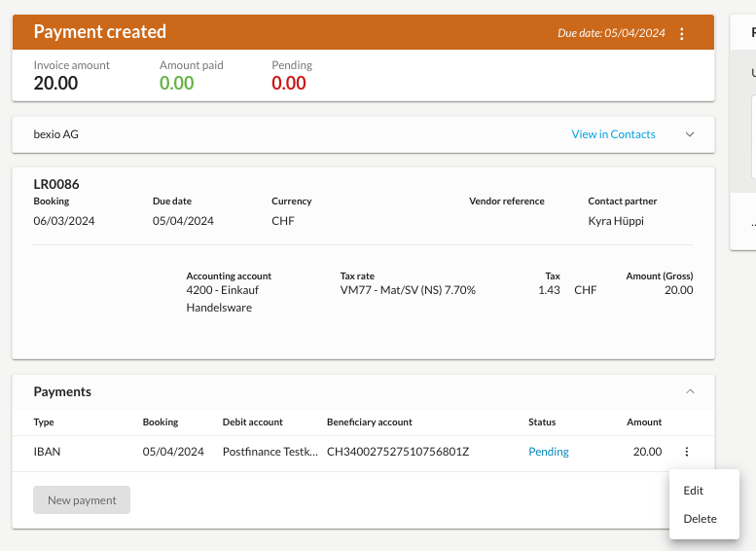
Task: Click the red Pending value 0.00
Action: [x=288, y=83]
